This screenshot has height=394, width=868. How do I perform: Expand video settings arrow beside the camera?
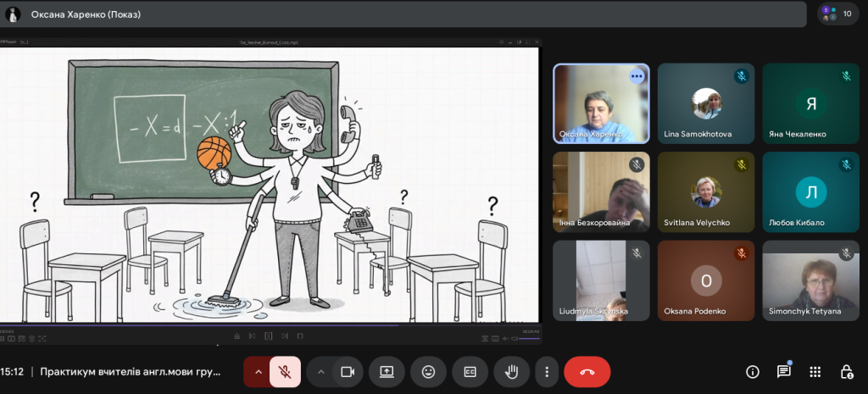[320, 371]
